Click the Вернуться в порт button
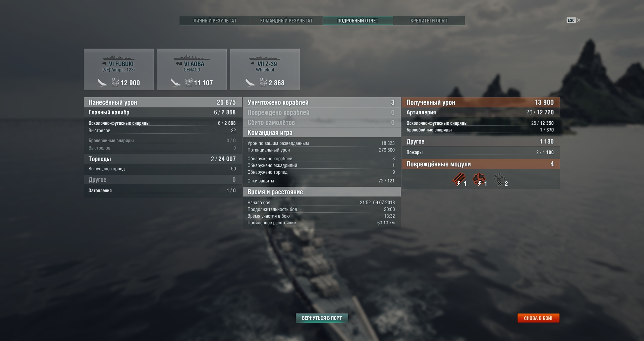 coord(322,318)
